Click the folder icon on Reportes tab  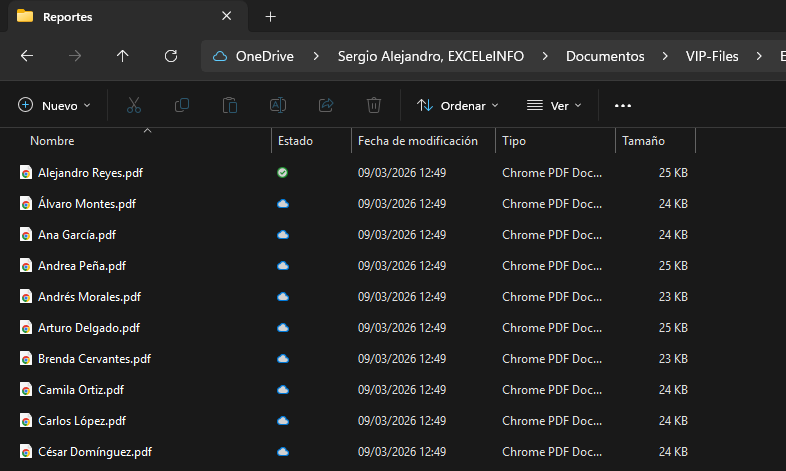pos(25,16)
